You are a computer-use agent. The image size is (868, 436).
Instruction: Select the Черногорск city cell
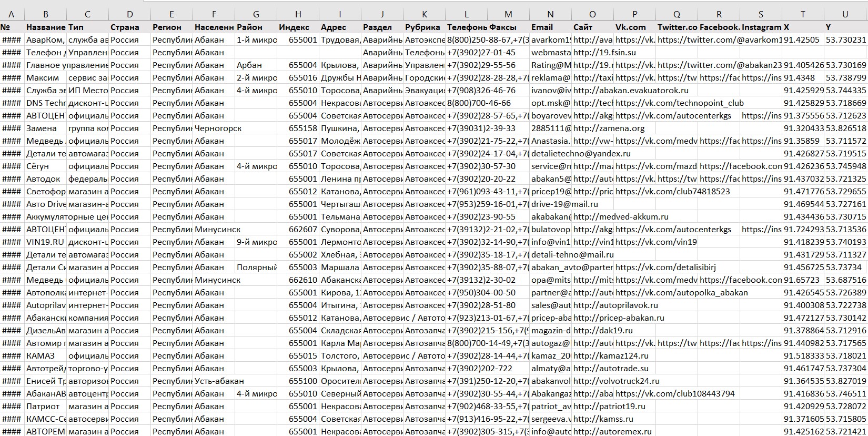tap(218, 128)
